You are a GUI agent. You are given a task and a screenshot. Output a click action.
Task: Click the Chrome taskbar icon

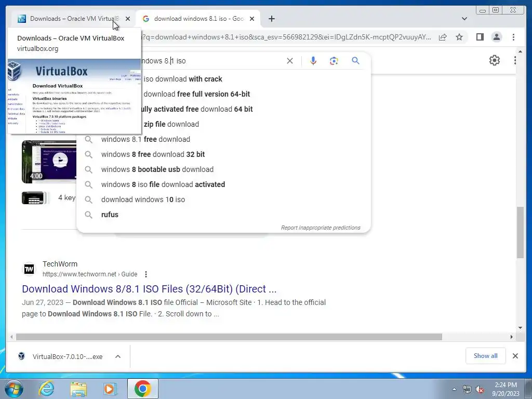click(142, 389)
